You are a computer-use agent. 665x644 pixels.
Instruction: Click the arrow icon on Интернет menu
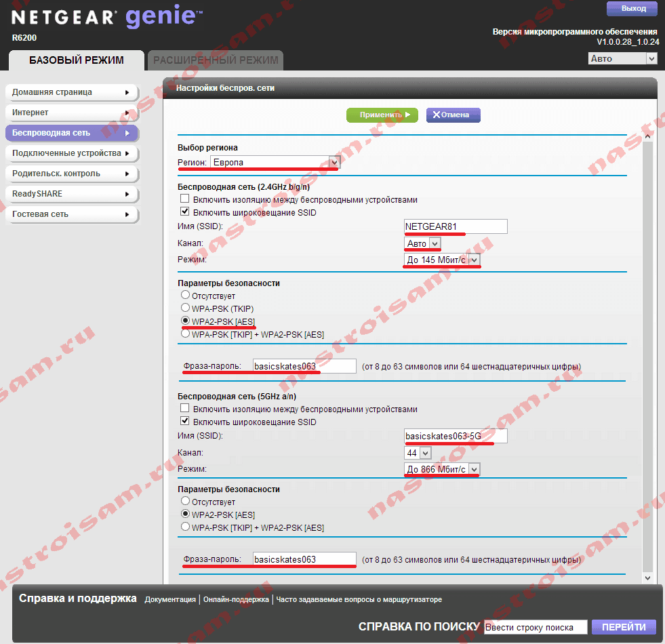tap(127, 113)
